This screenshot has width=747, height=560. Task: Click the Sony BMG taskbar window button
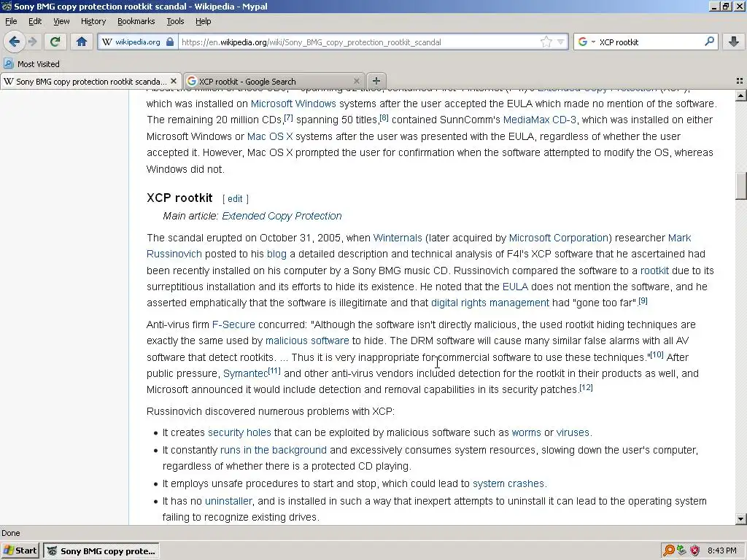click(101, 551)
